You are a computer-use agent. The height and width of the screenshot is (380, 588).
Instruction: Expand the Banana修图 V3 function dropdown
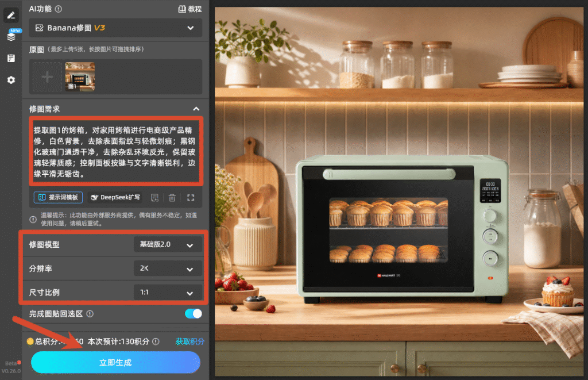(x=115, y=28)
